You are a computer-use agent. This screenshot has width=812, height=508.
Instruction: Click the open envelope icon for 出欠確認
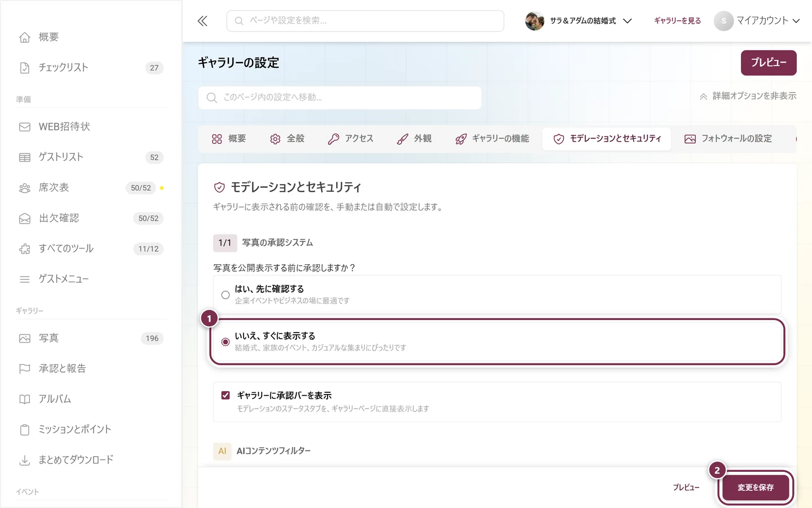pos(25,218)
